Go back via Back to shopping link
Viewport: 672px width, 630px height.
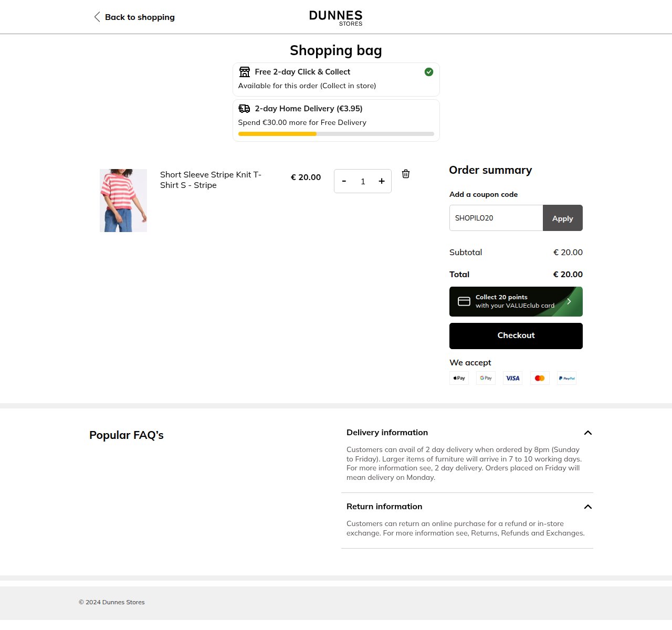pyautogui.click(x=140, y=17)
